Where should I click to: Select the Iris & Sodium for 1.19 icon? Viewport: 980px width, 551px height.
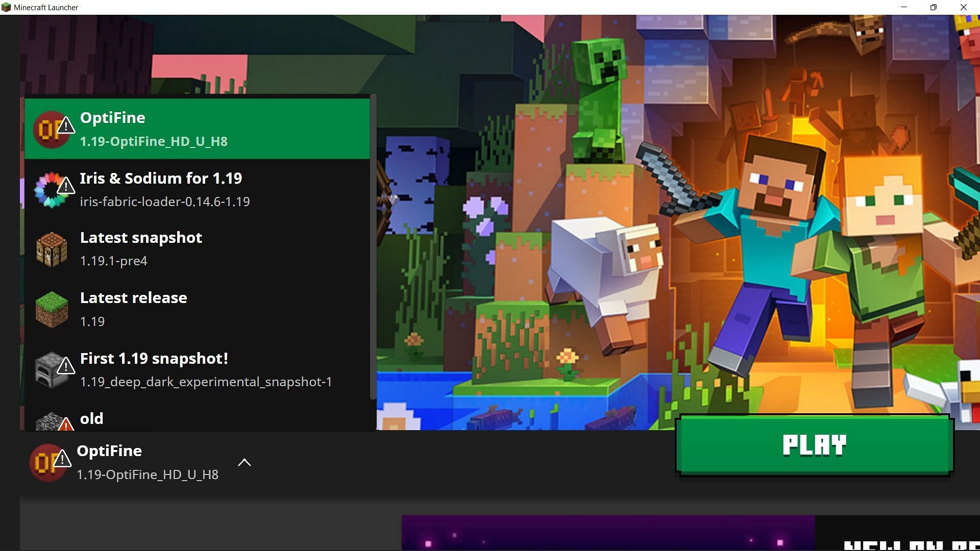53,188
